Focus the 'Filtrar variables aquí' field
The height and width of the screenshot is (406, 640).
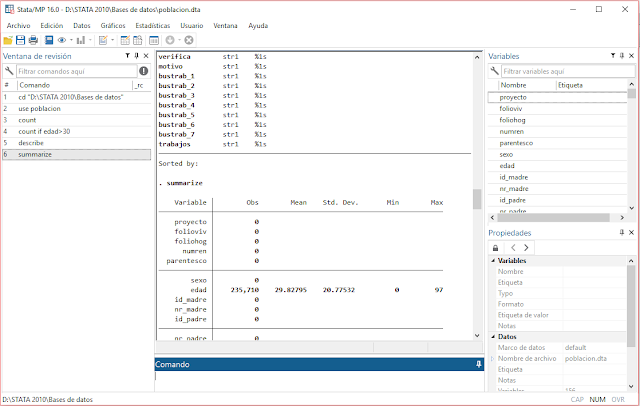click(x=568, y=71)
